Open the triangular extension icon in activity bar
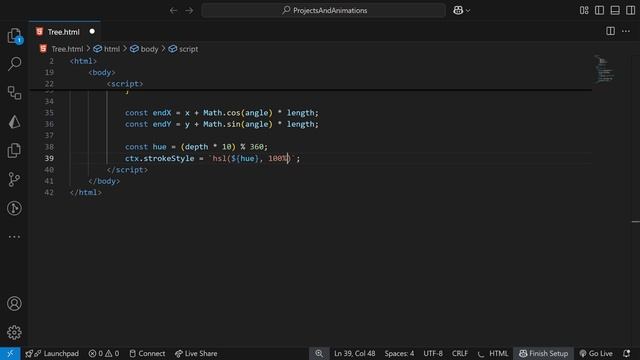Image resolution: width=640 pixels, height=360 pixels. [14, 122]
